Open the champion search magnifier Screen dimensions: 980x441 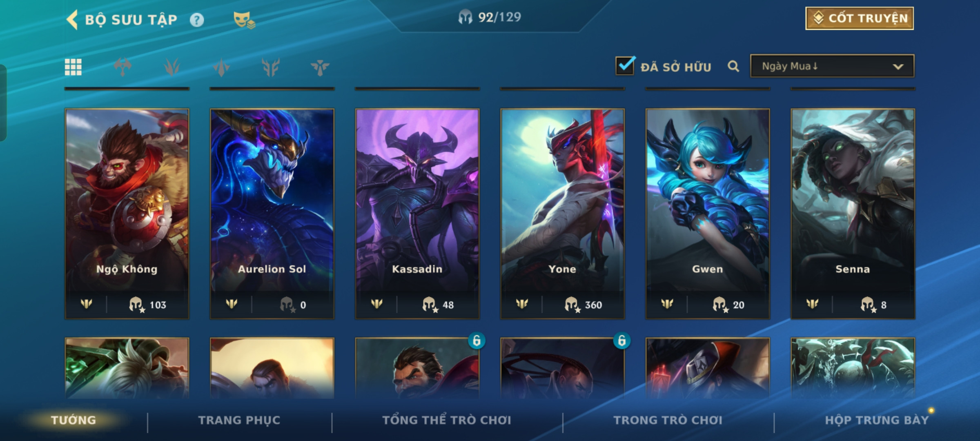coord(733,66)
